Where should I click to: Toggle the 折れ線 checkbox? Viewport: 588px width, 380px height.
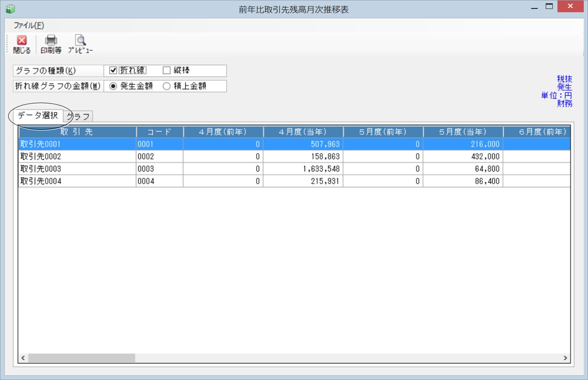point(113,70)
